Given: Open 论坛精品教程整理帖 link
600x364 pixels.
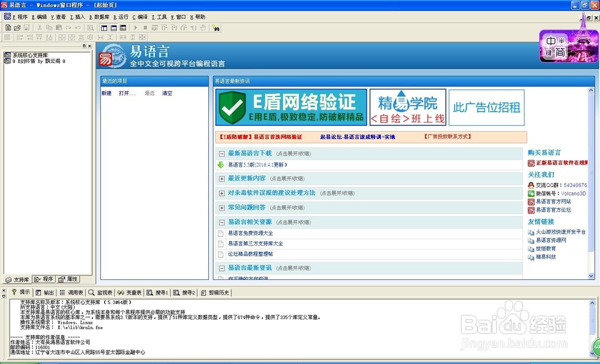Looking at the screenshot, I should (x=251, y=254).
